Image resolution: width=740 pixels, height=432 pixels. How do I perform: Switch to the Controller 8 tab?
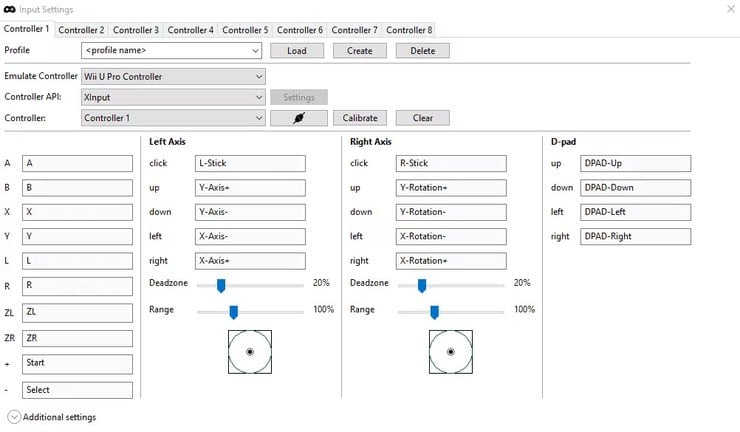(409, 30)
